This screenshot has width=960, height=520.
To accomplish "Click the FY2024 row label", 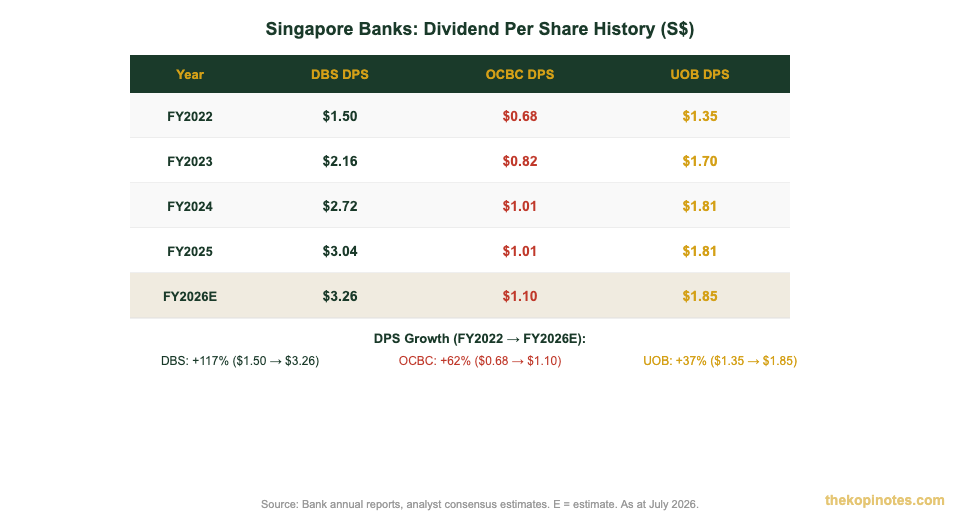I will tap(190, 206).
